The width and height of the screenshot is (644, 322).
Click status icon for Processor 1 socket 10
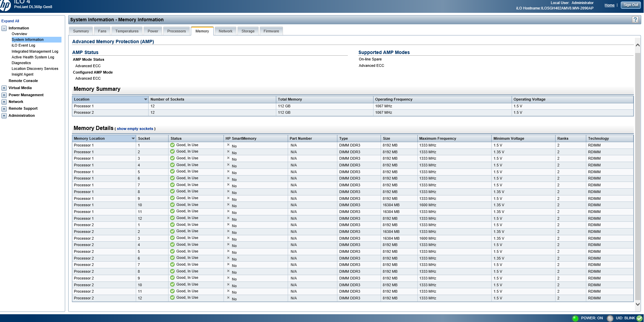point(173,205)
